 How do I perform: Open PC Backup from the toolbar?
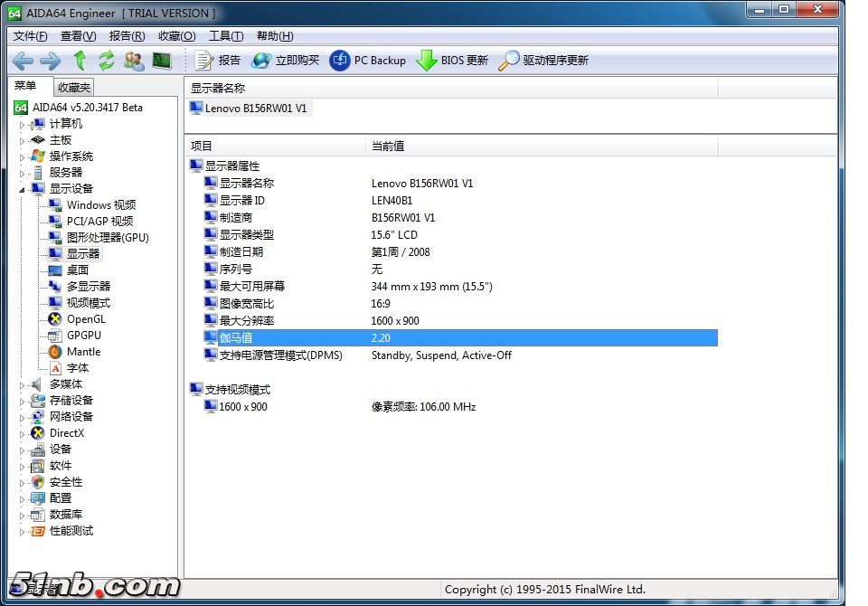tap(365, 61)
